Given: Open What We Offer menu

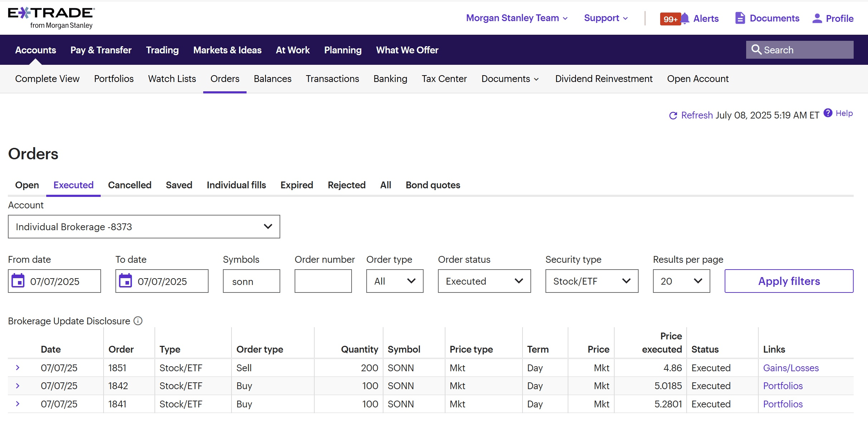Looking at the screenshot, I should click(x=407, y=50).
